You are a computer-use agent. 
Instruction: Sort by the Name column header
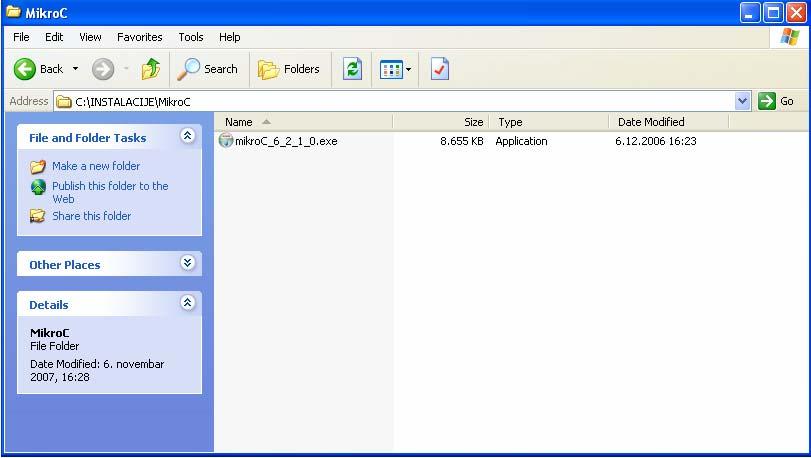click(x=304, y=122)
